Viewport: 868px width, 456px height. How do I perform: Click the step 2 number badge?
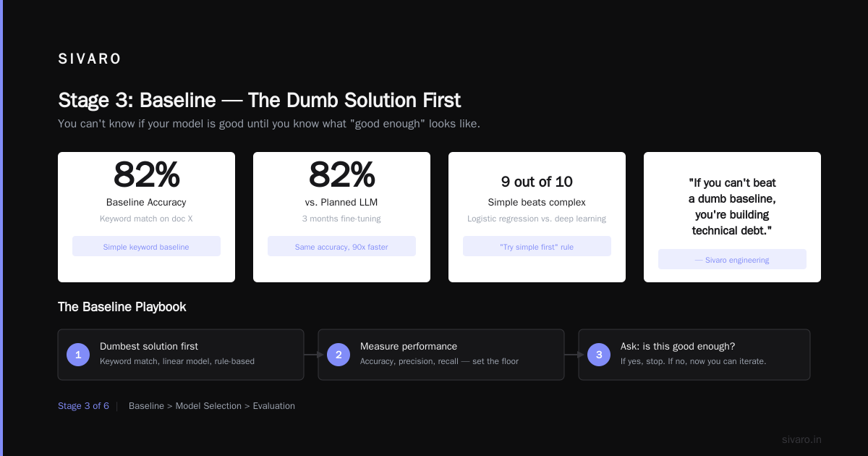click(339, 355)
